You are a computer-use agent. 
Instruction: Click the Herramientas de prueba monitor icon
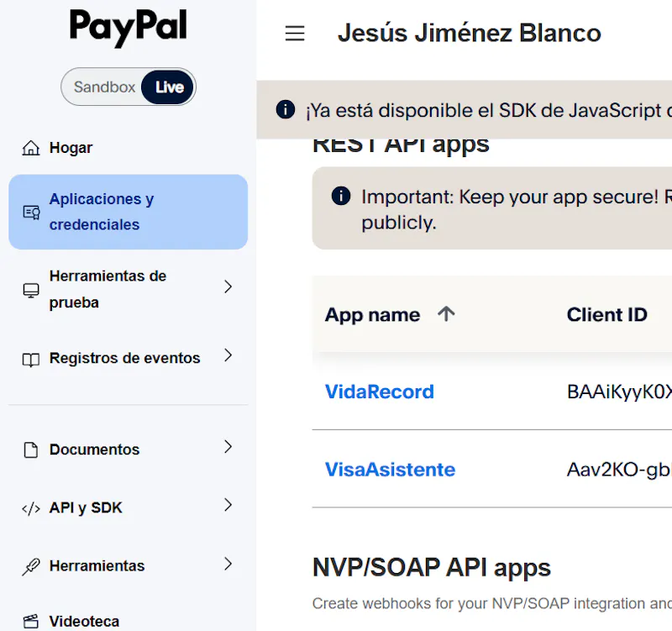[31, 290]
